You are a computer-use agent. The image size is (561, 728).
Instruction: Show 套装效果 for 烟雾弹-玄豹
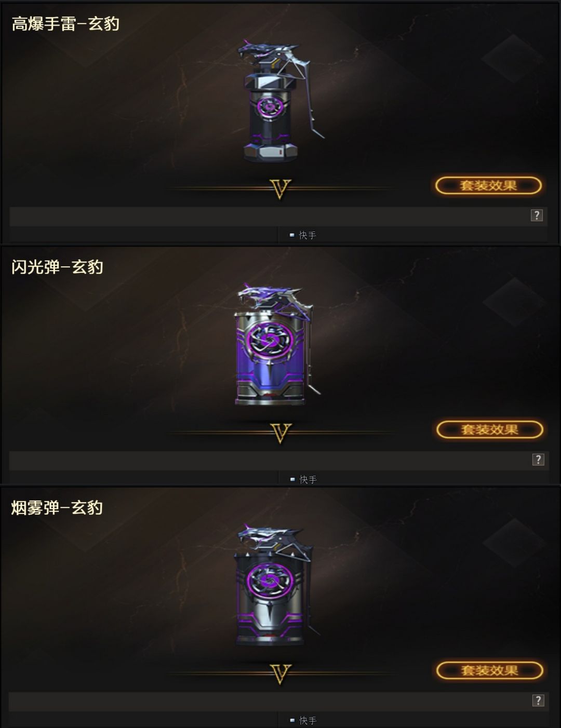489,670
